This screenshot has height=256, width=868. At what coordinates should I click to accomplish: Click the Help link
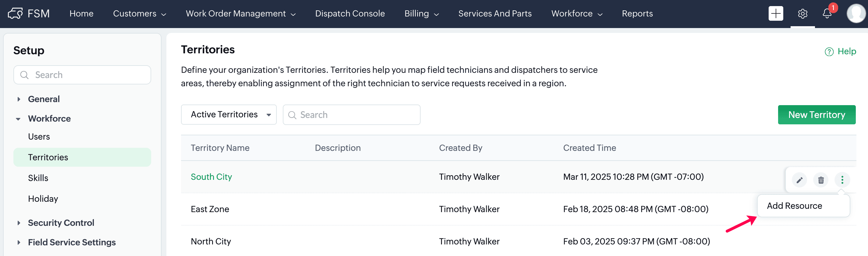(847, 51)
